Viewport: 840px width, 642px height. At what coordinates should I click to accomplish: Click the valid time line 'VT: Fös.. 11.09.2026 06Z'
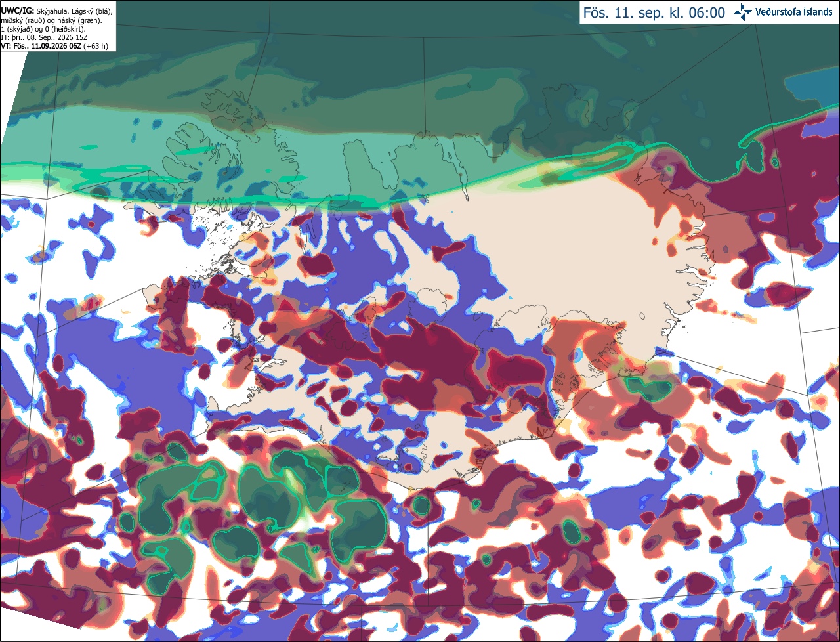pos(41,46)
